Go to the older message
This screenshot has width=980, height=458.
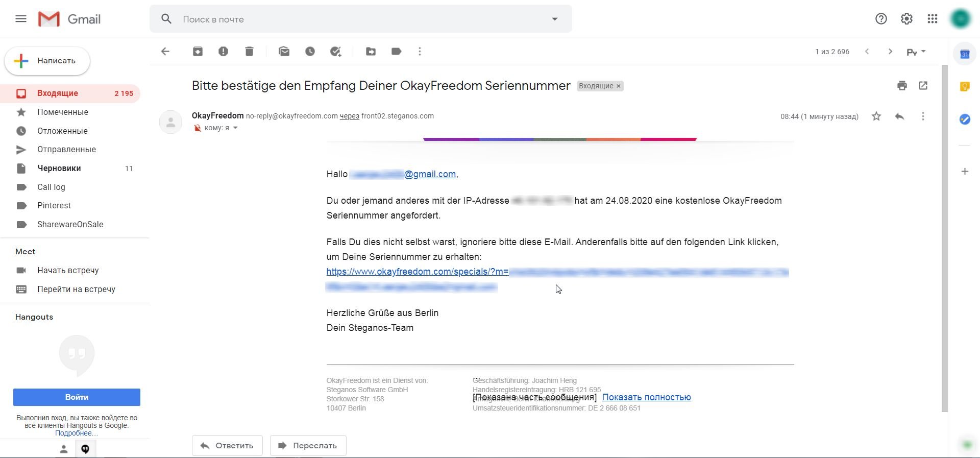tap(890, 52)
